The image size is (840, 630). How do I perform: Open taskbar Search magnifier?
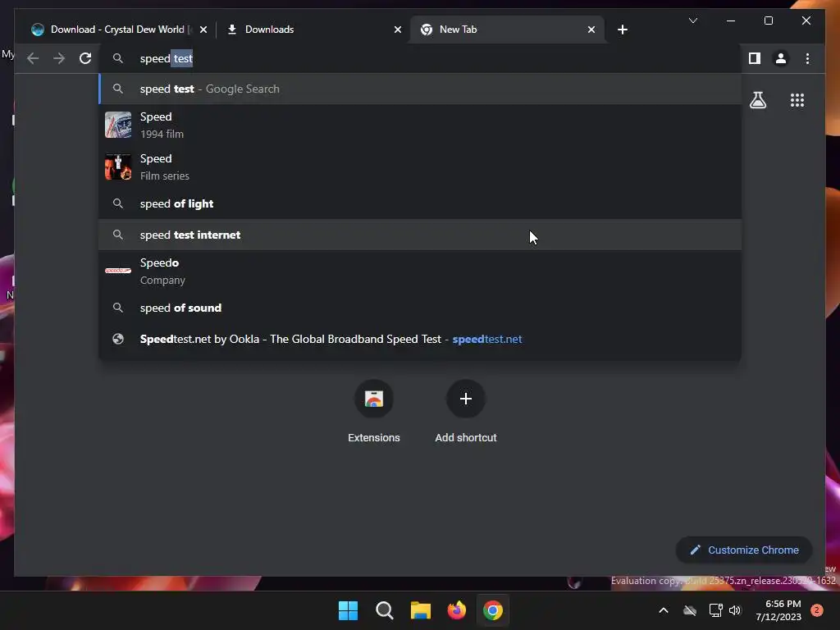(x=384, y=610)
